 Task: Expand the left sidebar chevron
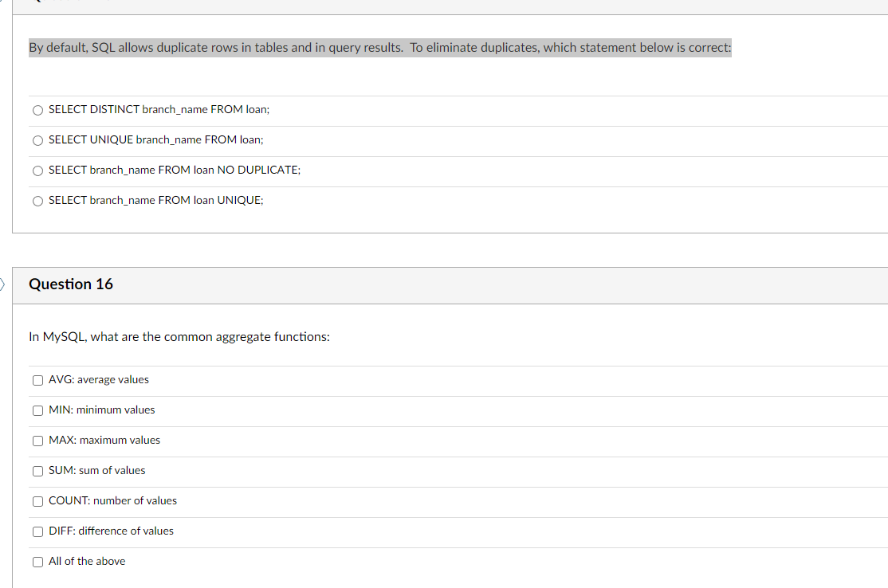click(2, 284)
